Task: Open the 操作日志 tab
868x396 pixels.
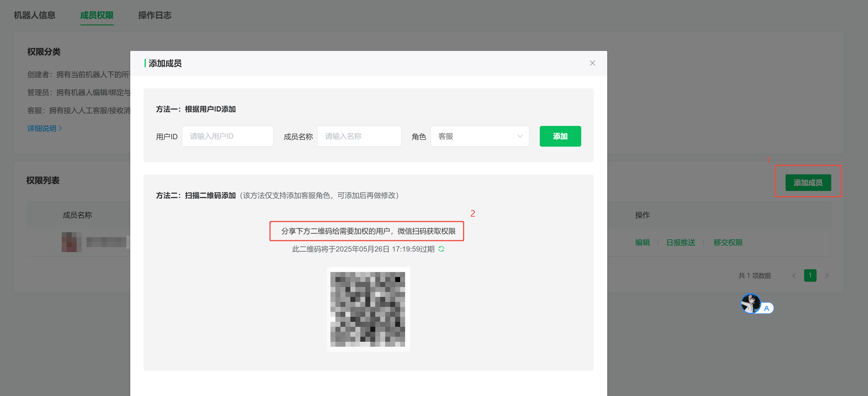Action: point(155,15)
